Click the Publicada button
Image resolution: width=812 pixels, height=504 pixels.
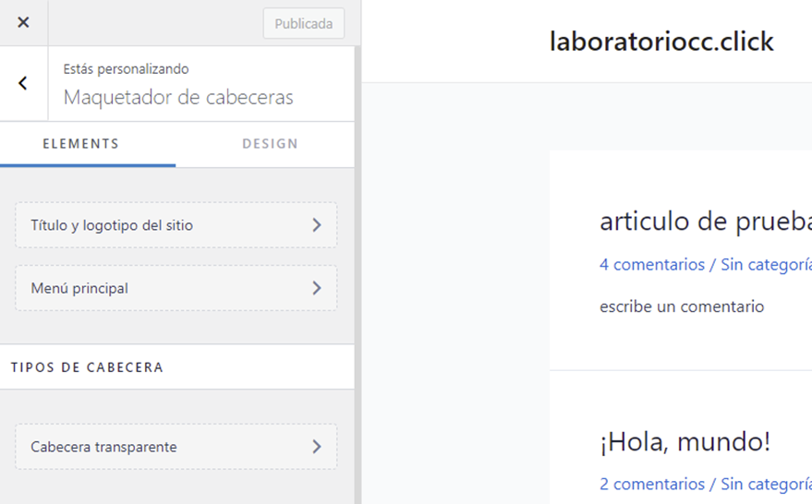[304, 23]
